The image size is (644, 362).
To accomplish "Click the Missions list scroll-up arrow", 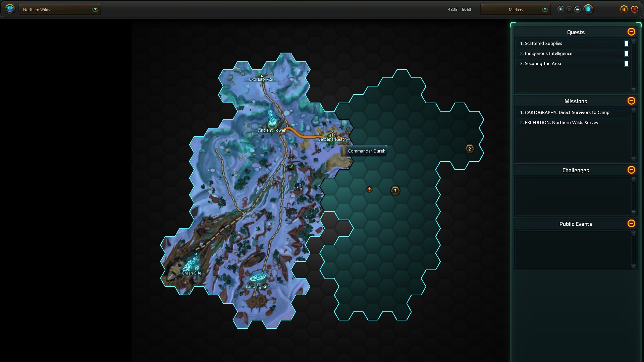I will pos(633,110).
